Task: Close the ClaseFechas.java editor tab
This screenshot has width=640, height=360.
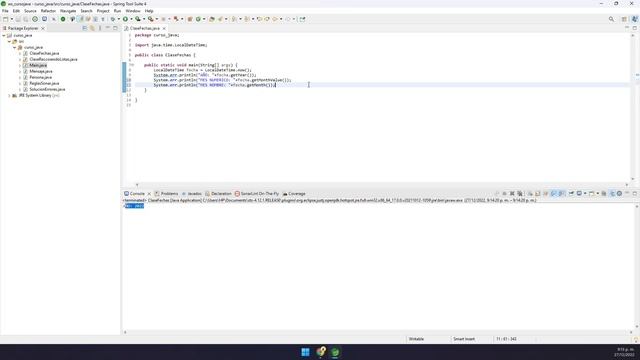Action: 164,28
